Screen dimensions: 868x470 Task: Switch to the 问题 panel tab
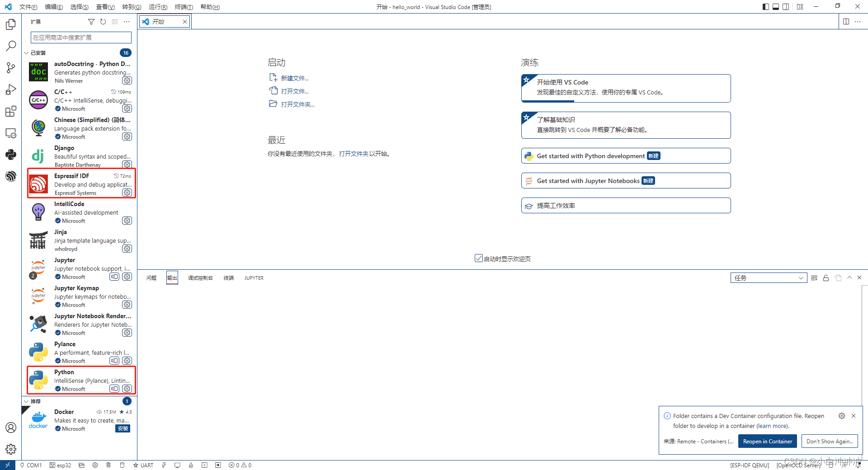pyautogui.click(x=151, y=278)
